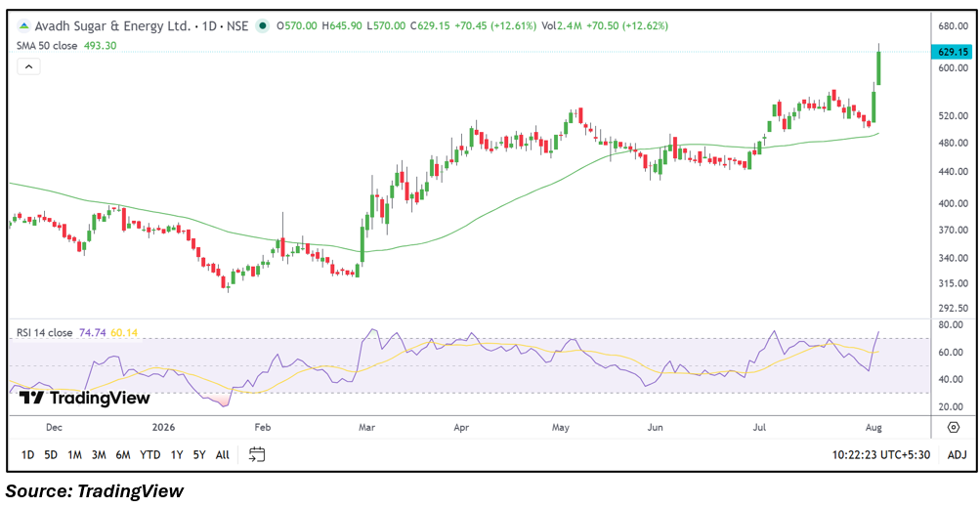Click RSI value 74.74
The image size is (980, 508).
pos(93,332)
